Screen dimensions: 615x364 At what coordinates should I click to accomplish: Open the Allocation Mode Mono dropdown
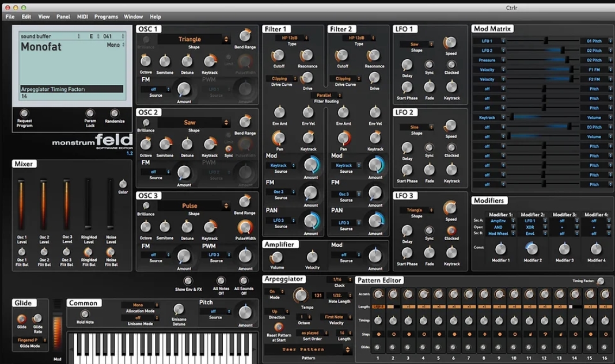click(x=140, y=305)
